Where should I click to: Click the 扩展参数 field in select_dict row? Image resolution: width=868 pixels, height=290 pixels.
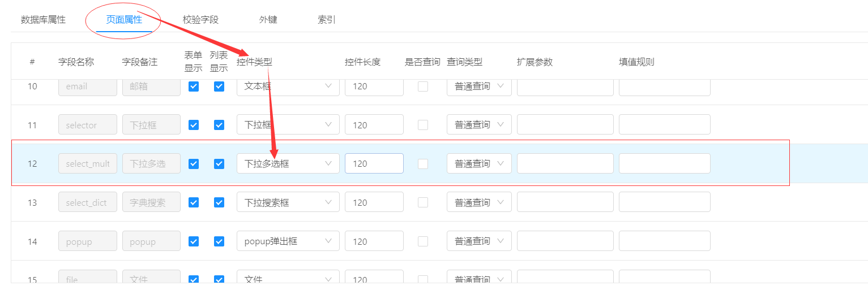coord(565,202)
